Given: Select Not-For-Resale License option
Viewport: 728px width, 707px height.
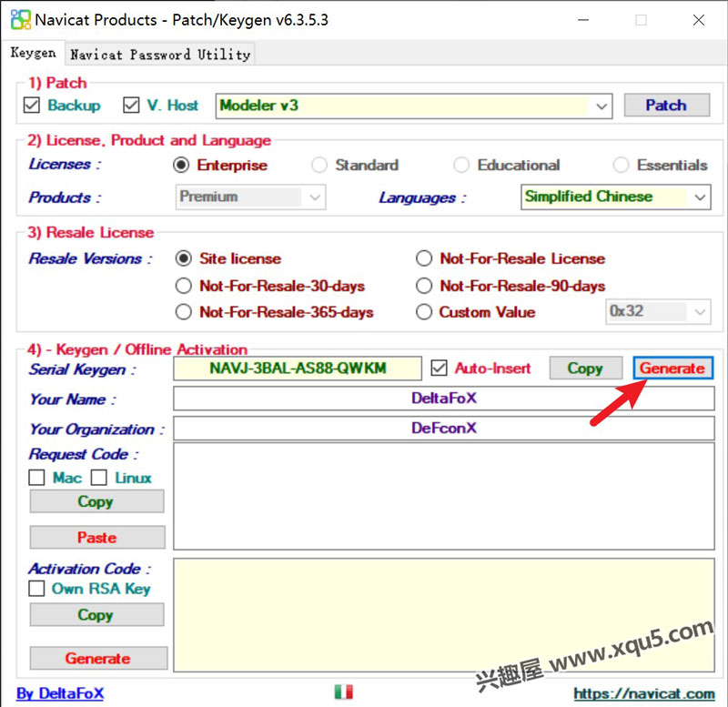Looking at the screenshot, I should 424,258.
